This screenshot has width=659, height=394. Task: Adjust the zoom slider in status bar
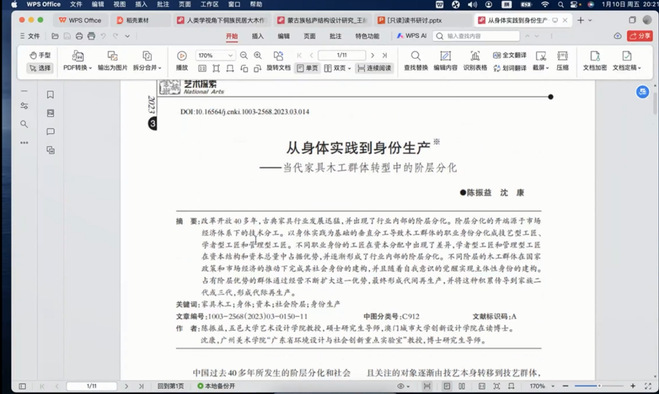599,386
